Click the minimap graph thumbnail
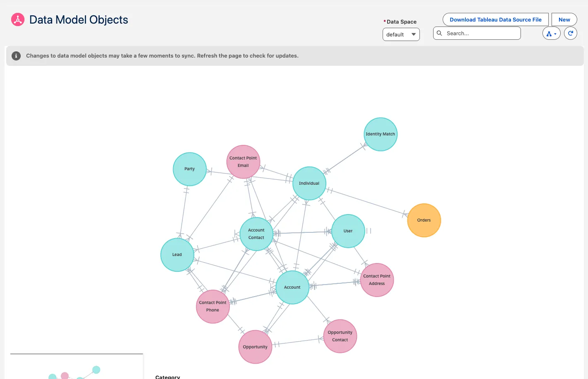This screenshot has width=588, height=379. click(76, 370)
